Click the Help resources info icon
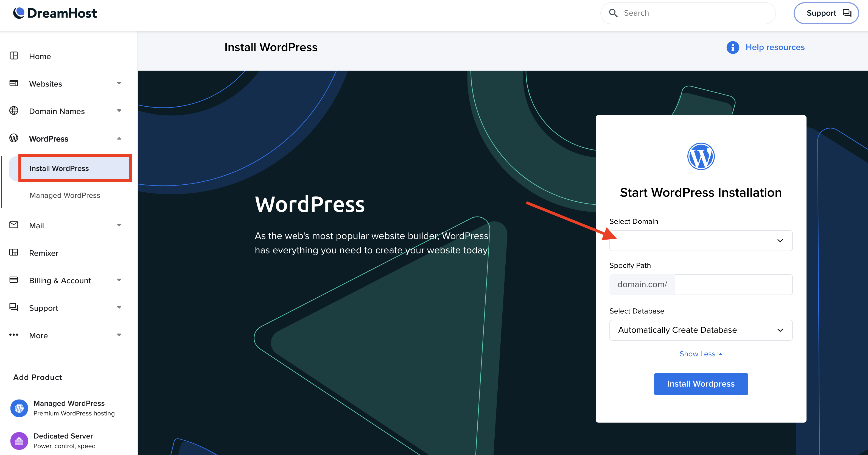The width and height of the screenshot is (868, 455). pyautogui.click(x=733, y=48)
